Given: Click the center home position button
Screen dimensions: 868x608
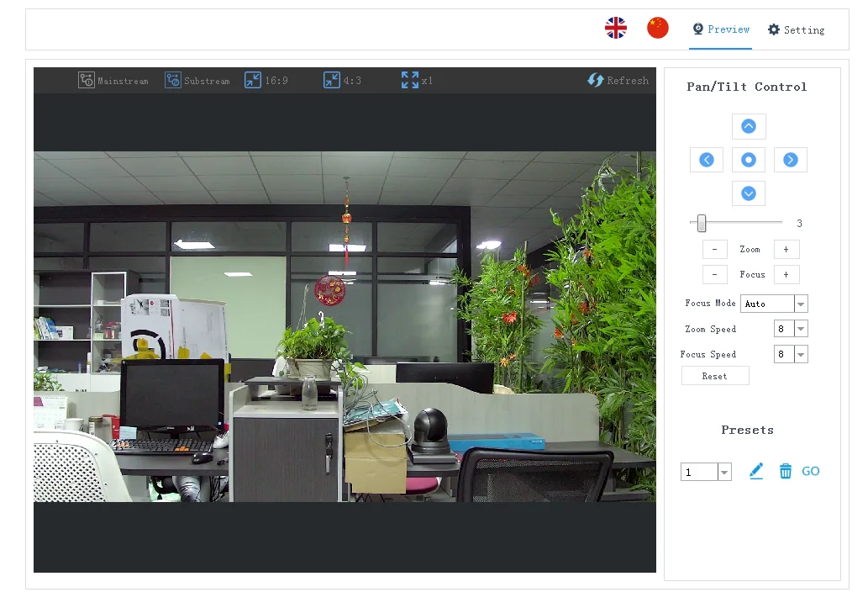Looking at the screenshot, I should coord(748,160).
